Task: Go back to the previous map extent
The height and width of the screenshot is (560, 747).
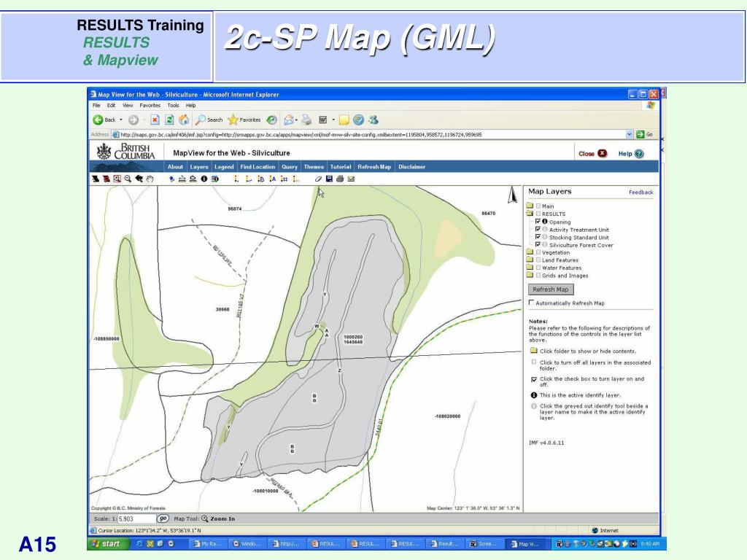Action: point(139,179)
